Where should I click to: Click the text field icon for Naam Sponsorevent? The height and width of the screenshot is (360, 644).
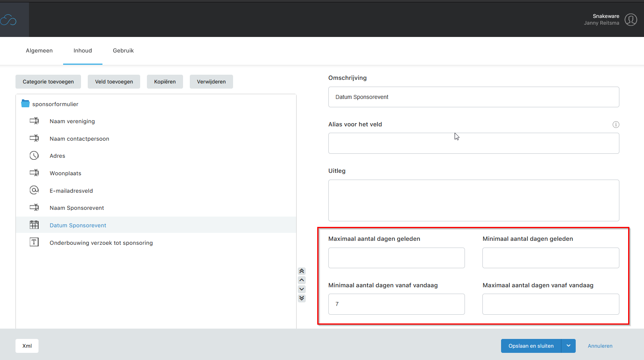(34, 207)
